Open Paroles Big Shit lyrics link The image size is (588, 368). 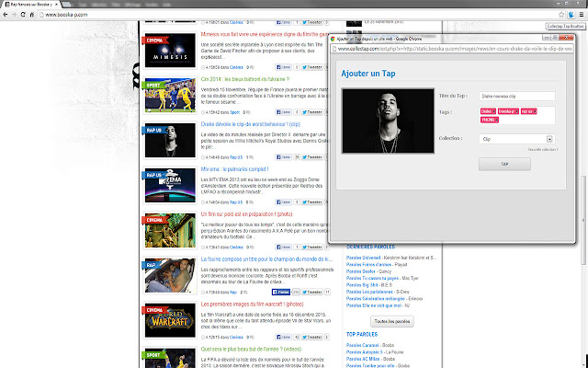click(362, 285)
